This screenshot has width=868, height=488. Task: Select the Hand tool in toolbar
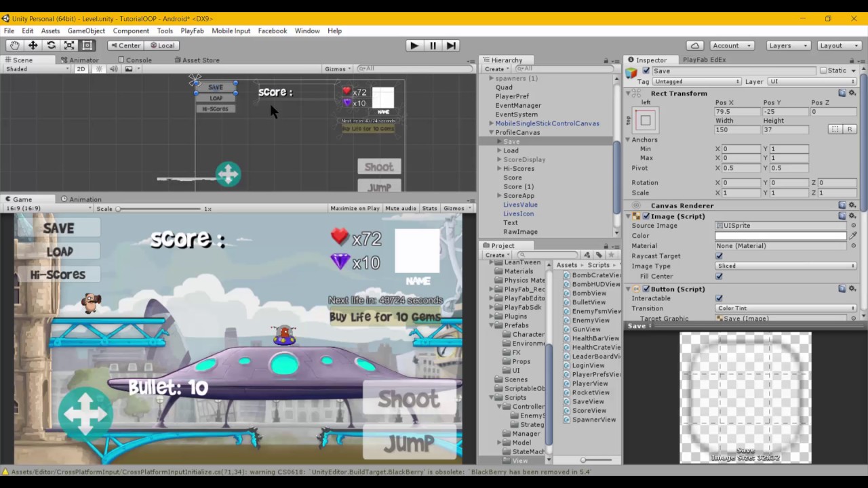point(14,45)
